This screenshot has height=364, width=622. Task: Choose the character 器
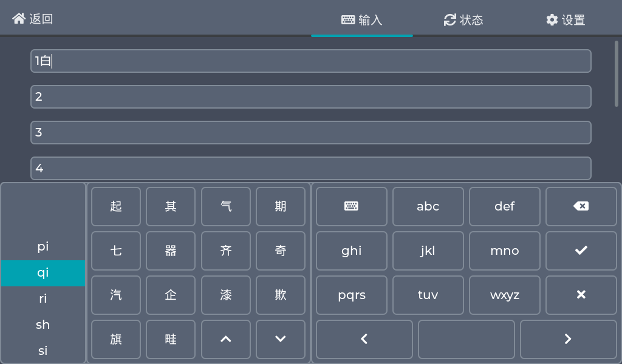pos(171,251)
